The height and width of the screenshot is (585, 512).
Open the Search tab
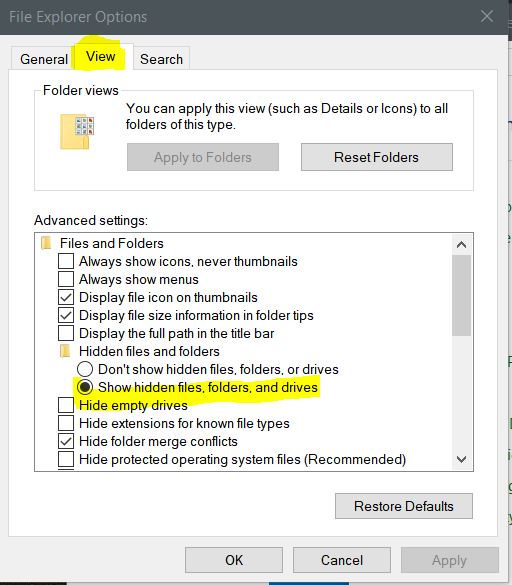pyautogui.click(x=162, y=59)
